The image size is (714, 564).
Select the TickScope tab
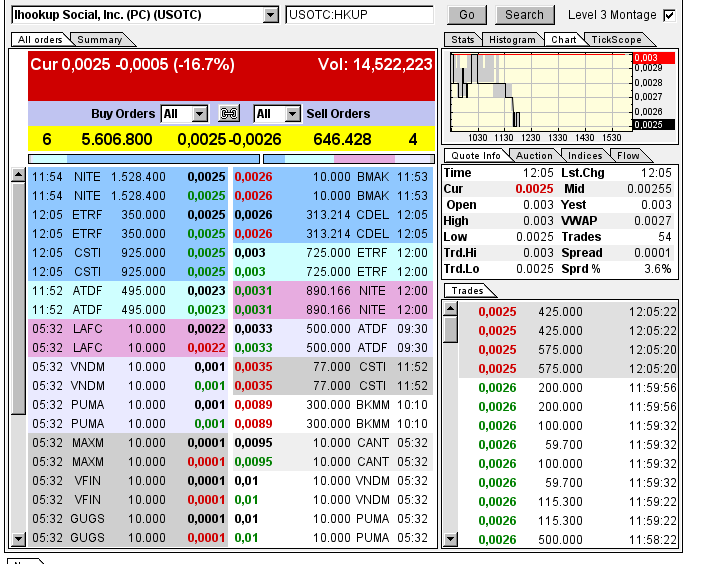[616, 39]
